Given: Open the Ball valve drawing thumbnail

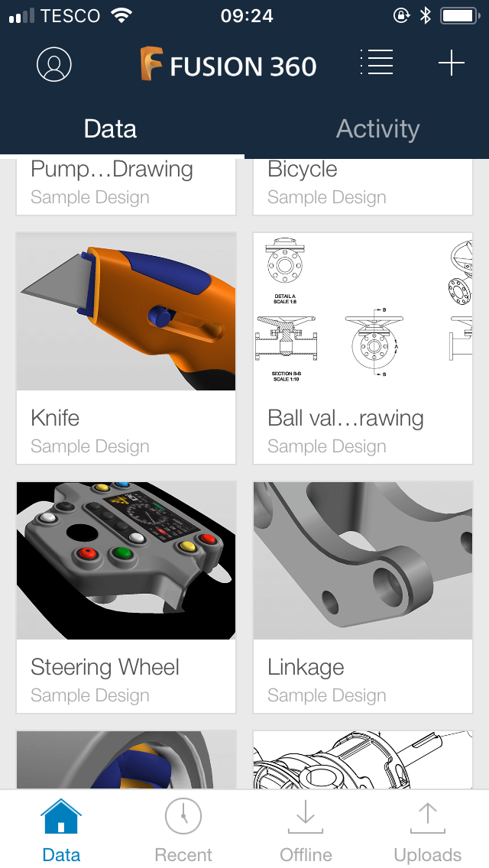Looking at the screenshot, I should (363, 312).
